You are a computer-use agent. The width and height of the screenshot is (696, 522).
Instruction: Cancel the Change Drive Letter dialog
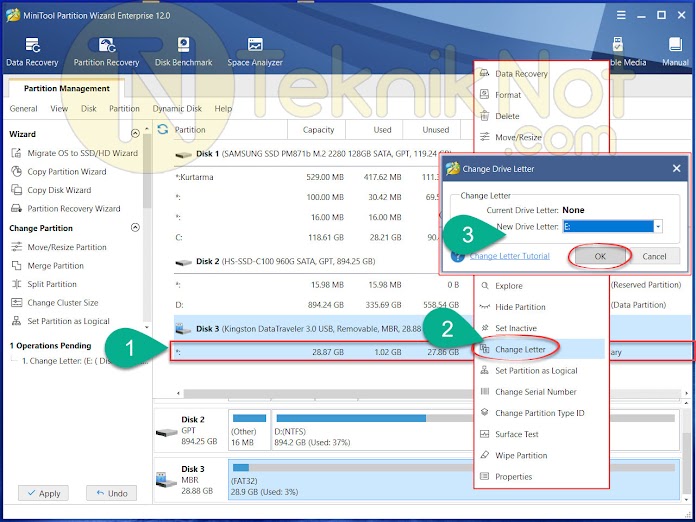tap(654, 256)
